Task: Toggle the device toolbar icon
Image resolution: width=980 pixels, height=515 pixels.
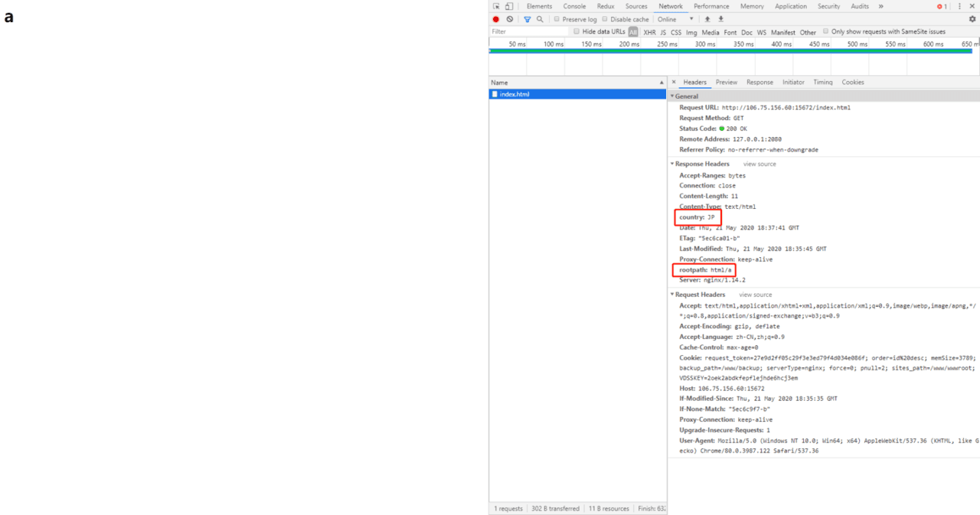Action: pyautogui.click(x=509, y=6)
